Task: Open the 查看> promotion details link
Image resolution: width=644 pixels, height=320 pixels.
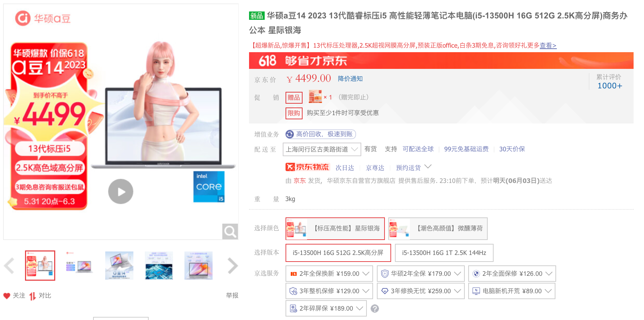Action: click(x=548, y=46)
